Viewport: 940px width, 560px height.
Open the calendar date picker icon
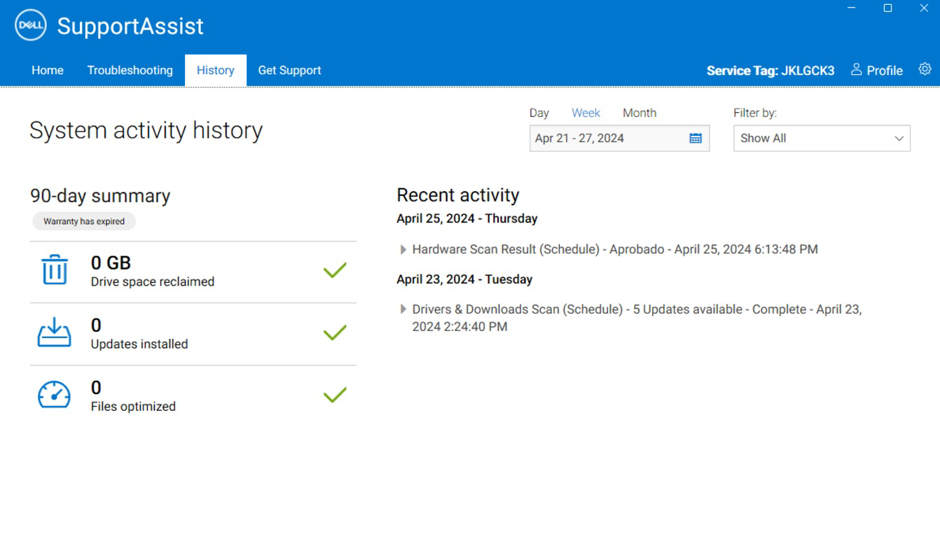coord(696,139)
